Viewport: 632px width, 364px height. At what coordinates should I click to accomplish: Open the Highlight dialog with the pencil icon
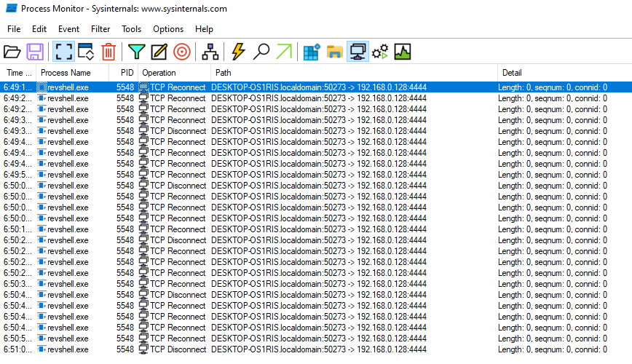click(159, 52)
